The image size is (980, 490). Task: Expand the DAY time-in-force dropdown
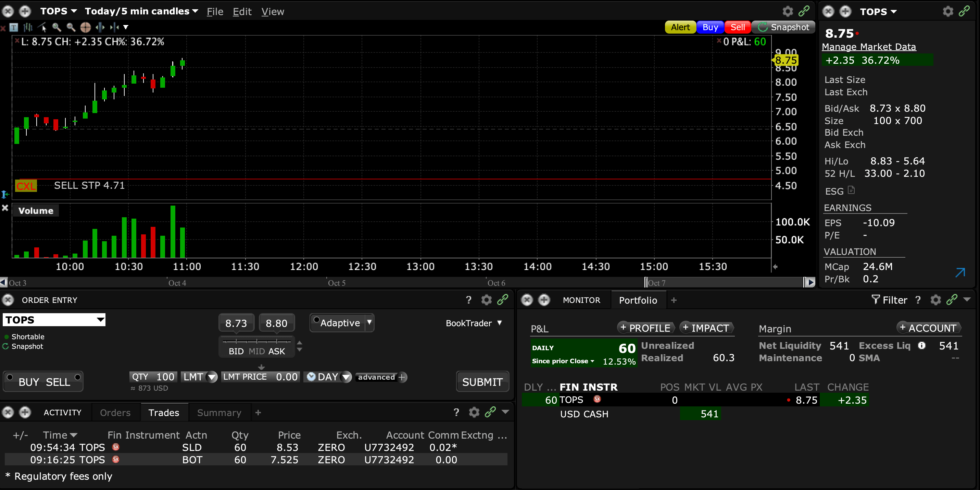click(346, 377)
